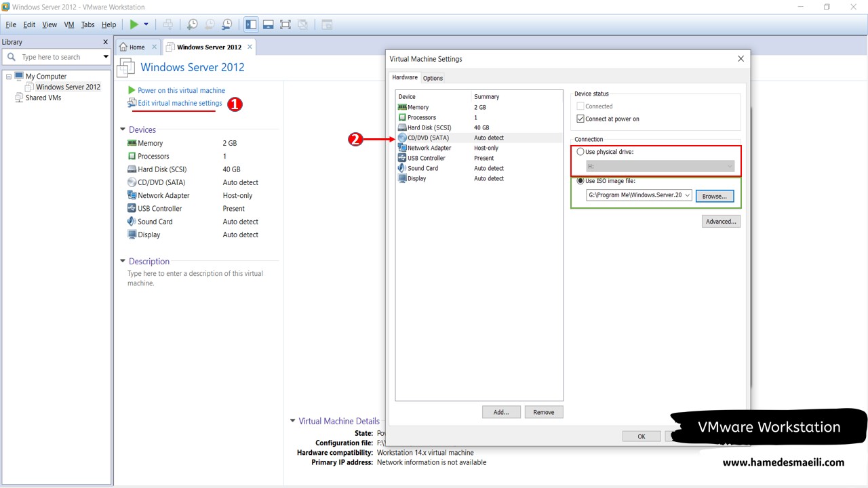This screenshot has height=488, width=868.
Task: Select Shared VMs in Library tree
Action: [43, 98]
